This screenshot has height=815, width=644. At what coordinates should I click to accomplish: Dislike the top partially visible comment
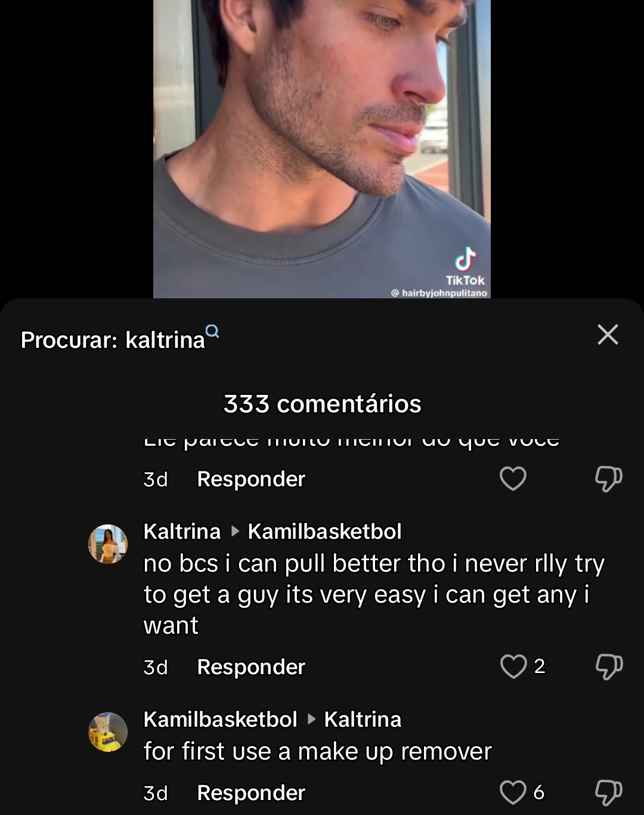[608, 478]
